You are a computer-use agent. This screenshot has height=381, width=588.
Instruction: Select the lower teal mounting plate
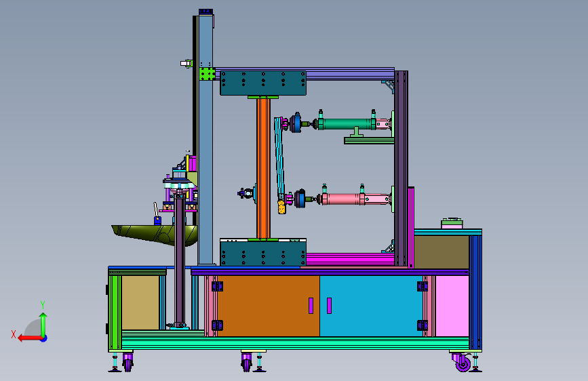[x=263, y=254]
